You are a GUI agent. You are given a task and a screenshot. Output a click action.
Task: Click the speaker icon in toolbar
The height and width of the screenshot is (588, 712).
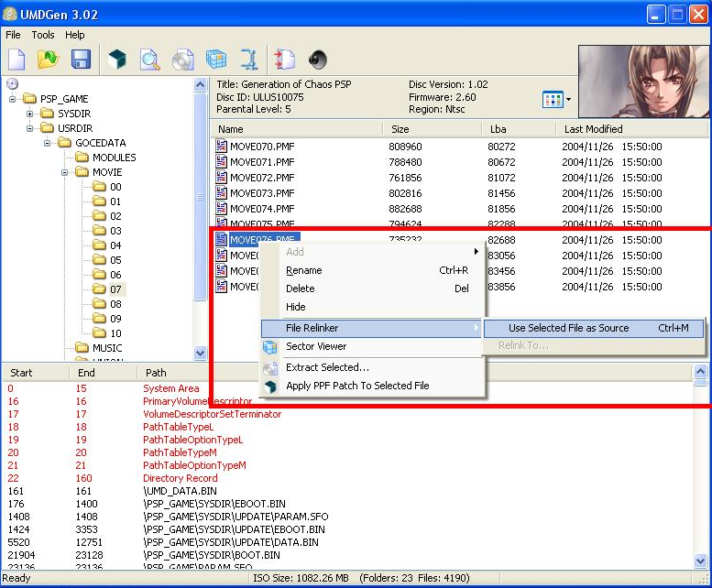click(318, 60)
